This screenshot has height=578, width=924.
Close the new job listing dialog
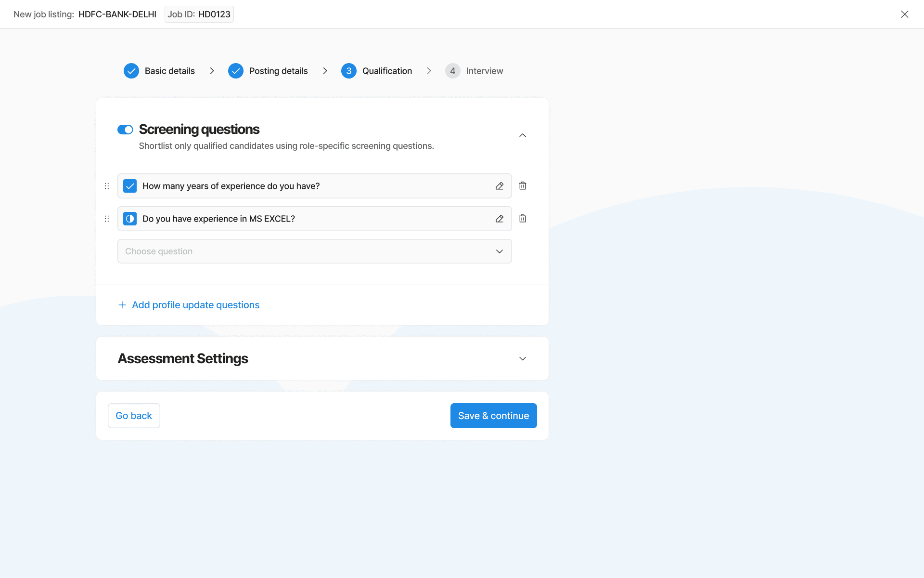904,14
